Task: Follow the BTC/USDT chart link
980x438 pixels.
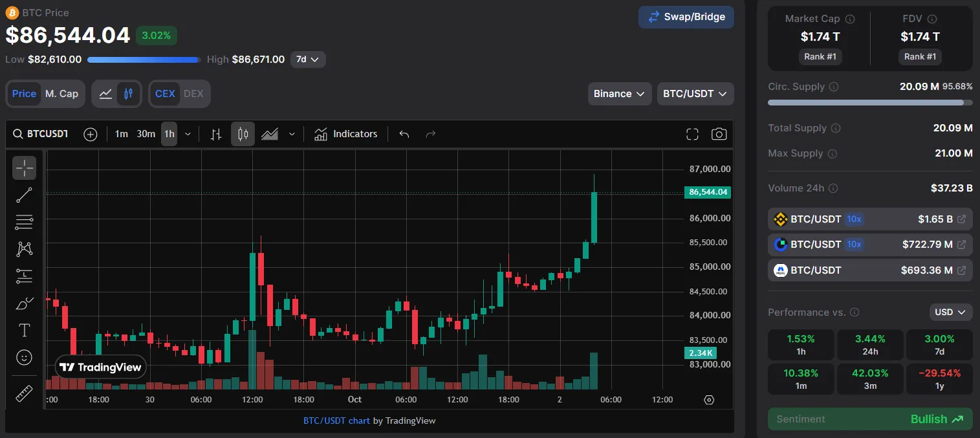Action: [x=337, y=421]
